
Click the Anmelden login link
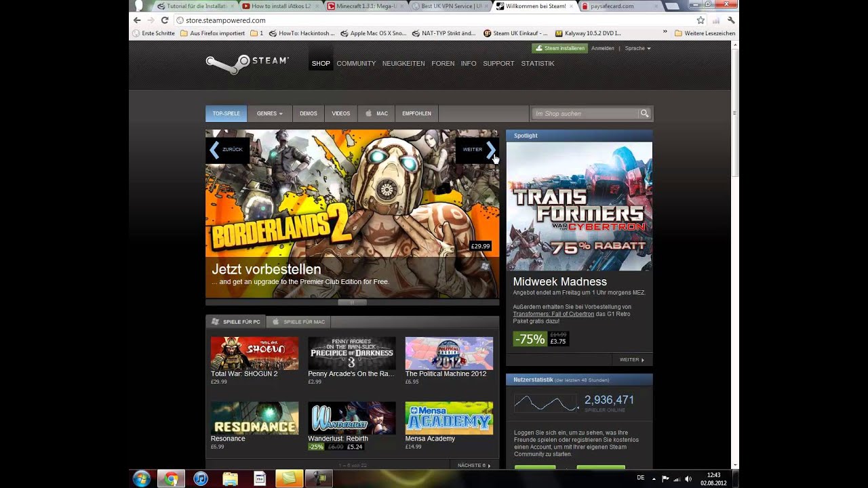(x=603, y=48)
